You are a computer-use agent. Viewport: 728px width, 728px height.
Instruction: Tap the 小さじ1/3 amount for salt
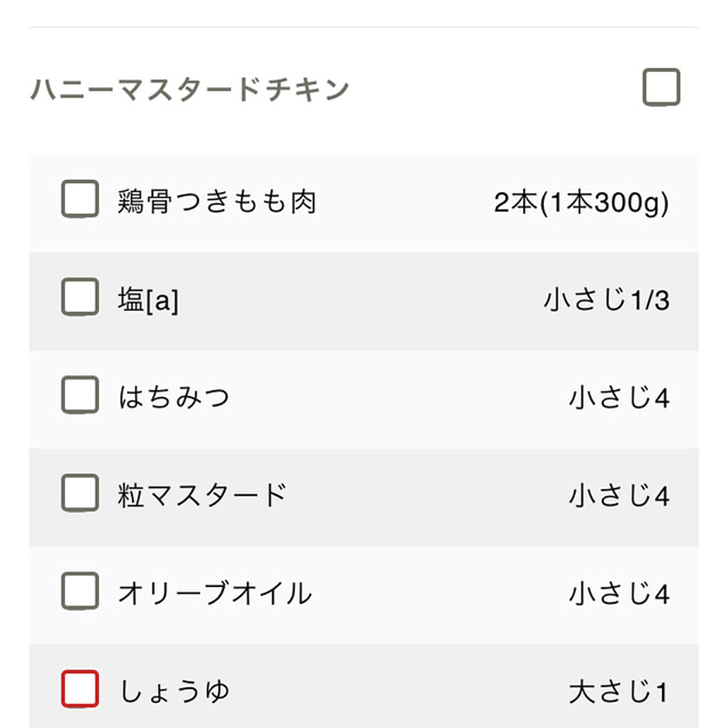point(606,299)
